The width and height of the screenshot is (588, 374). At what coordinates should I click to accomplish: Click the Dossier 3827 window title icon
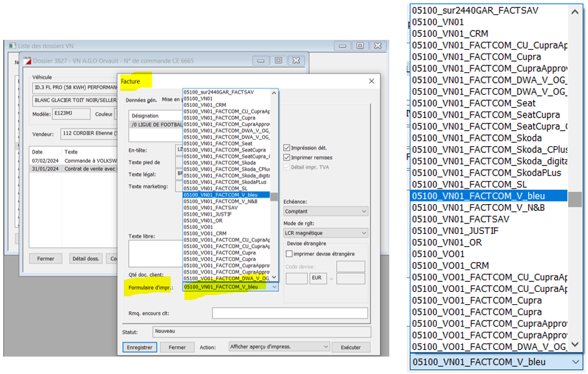tap(27, 61)
